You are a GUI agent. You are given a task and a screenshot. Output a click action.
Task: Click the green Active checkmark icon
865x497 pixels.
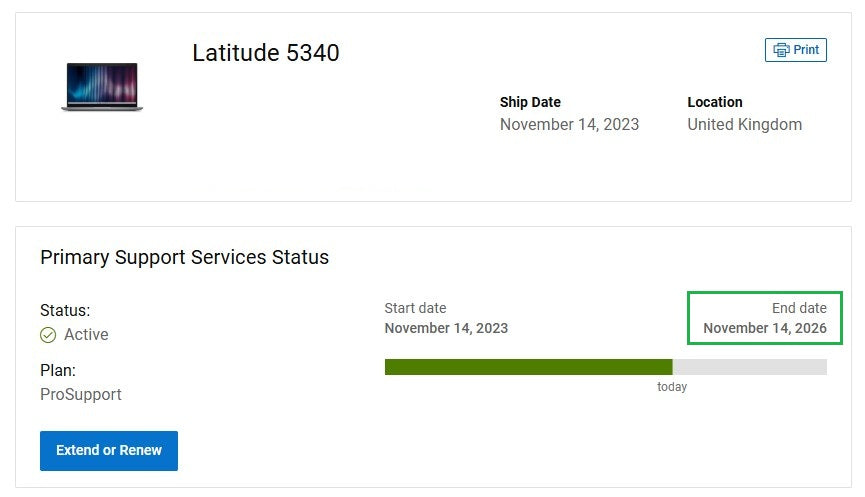coord(48,335)
